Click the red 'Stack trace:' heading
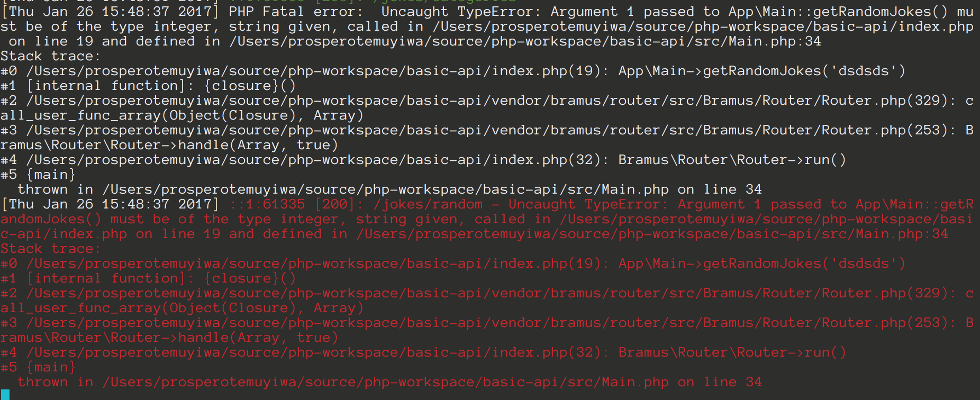The image size is (980, 400). 50,249
